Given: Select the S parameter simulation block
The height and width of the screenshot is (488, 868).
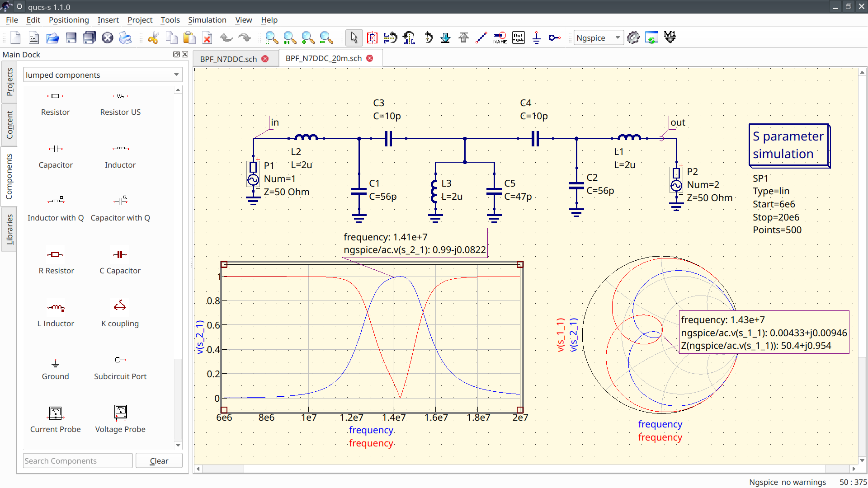Looking at the screenshot, I should pos(789,145).
